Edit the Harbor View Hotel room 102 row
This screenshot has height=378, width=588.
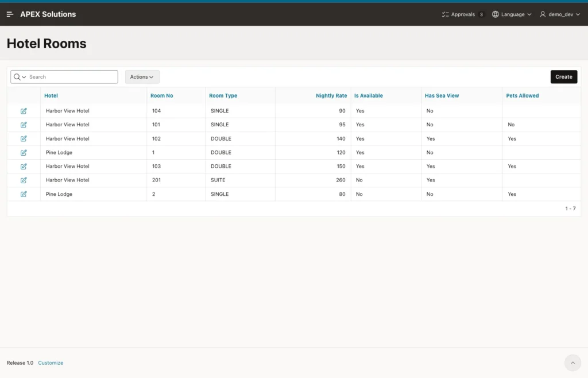(24, 139)
